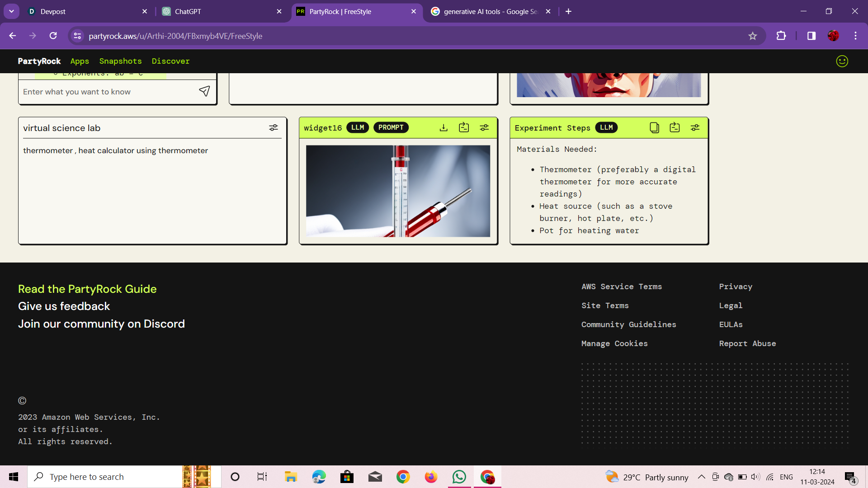Show hidden system tray icons

point(701,477)
